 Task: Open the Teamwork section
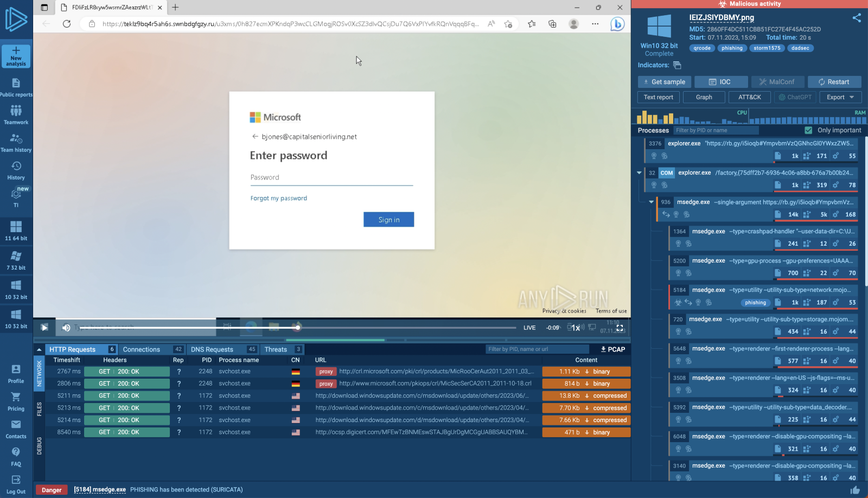click(16, 115)
